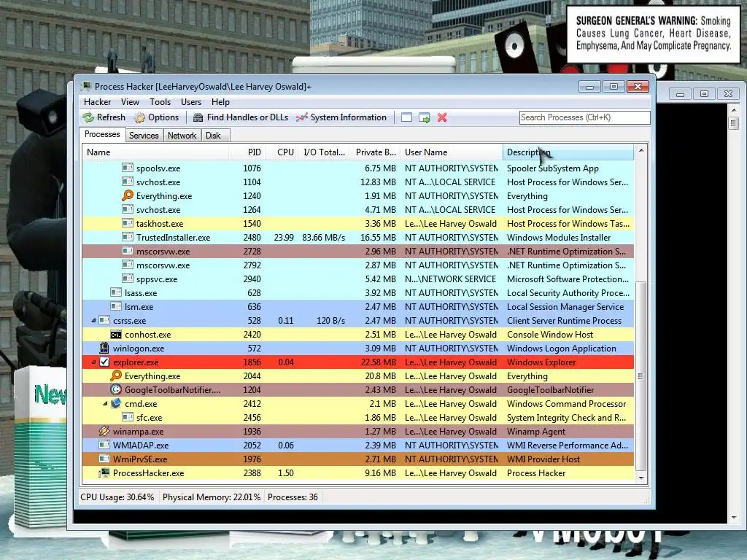Select the svchost.exe row with PID 1104
Viewport: 747px width, 560px height.
click(x=357, y=182)
